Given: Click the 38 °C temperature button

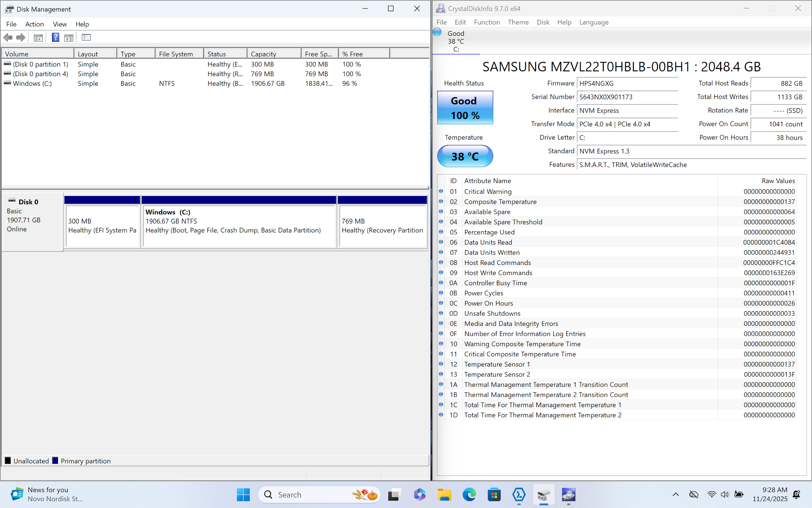Looking at the screenshot, I should (465, 156).
